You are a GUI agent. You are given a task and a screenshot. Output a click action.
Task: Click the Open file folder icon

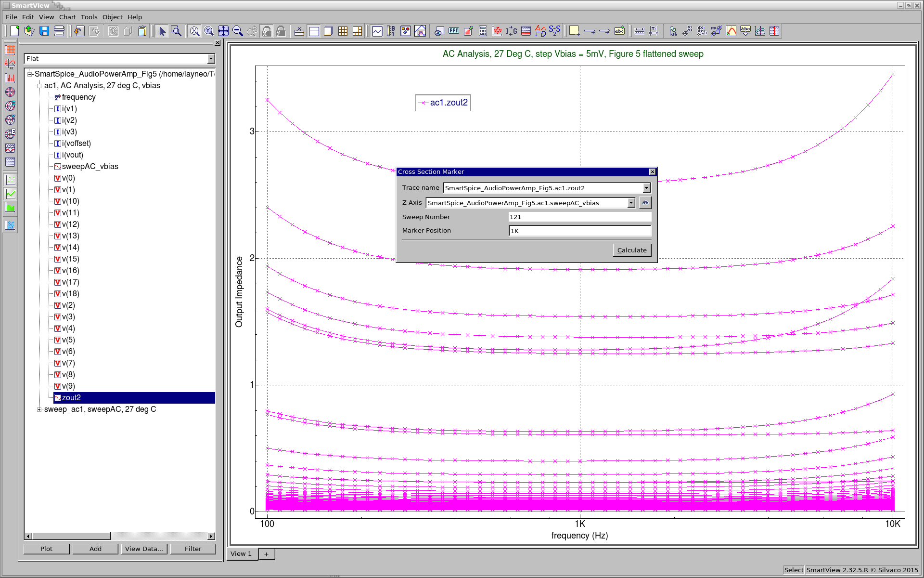[29, 31]
